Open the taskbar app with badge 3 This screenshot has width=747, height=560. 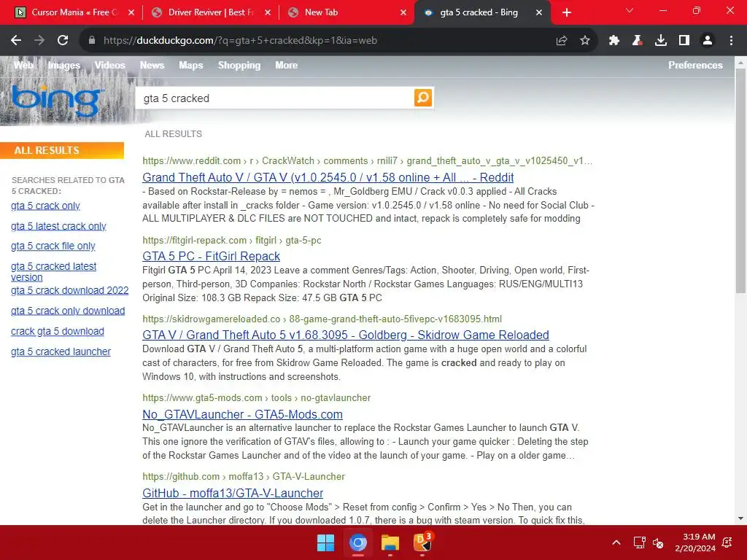coord(422,542)
